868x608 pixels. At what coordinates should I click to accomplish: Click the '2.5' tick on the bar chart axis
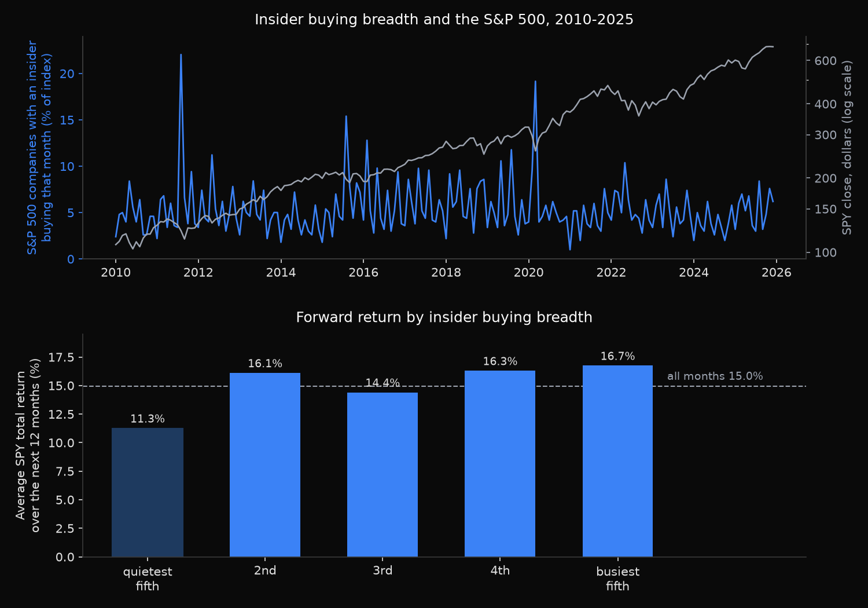tap(65, 529)
